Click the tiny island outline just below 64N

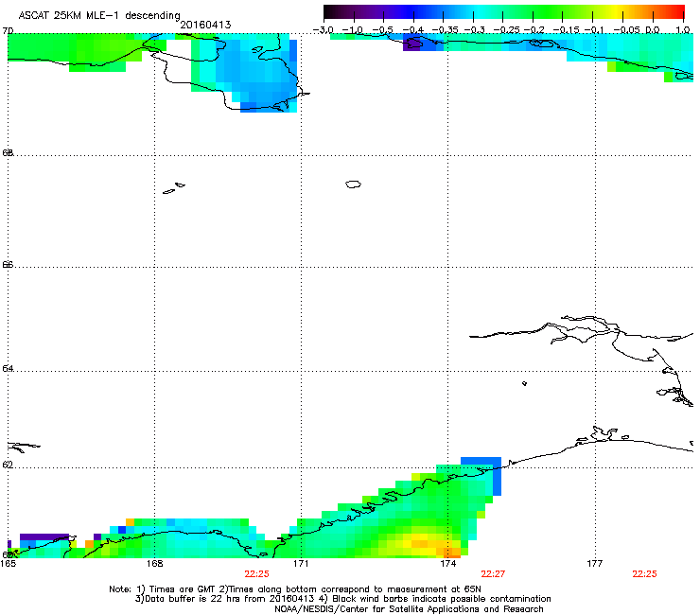click(x=525, y=383)
